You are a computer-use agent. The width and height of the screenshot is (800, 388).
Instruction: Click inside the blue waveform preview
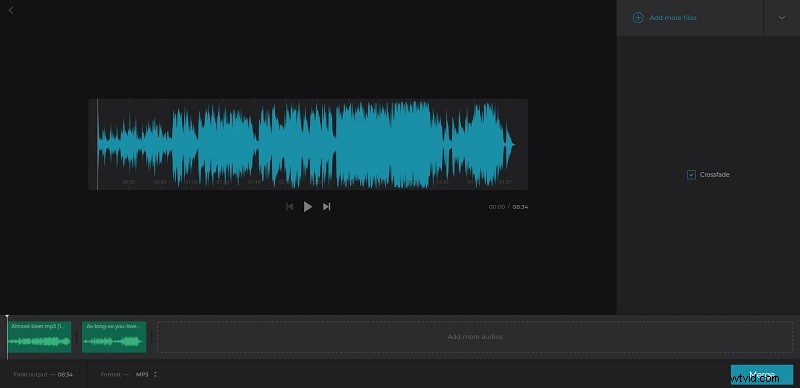point(308,144)
